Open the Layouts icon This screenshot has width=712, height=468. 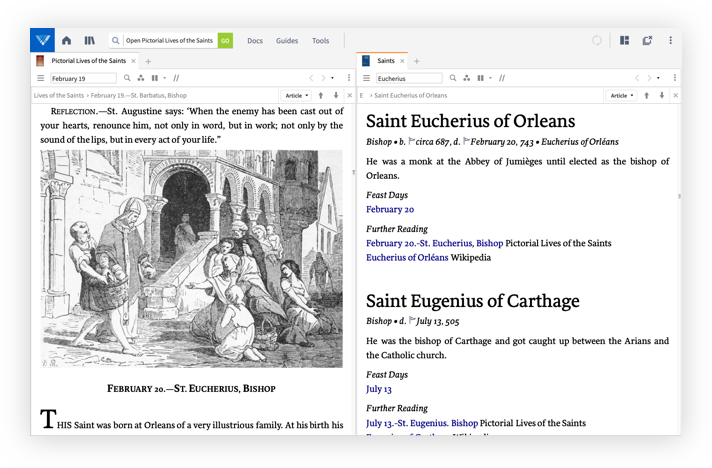(x=625, y=40)
